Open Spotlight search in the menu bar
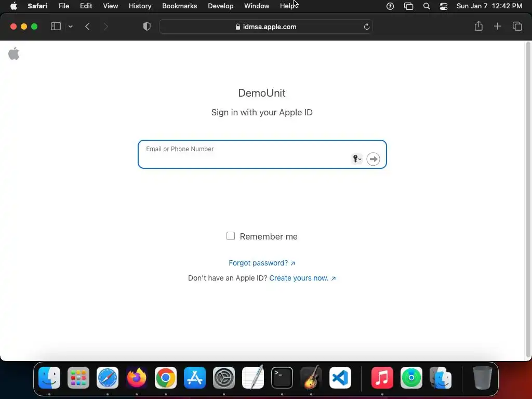532x399 pixels. click(x=427, y=6)
